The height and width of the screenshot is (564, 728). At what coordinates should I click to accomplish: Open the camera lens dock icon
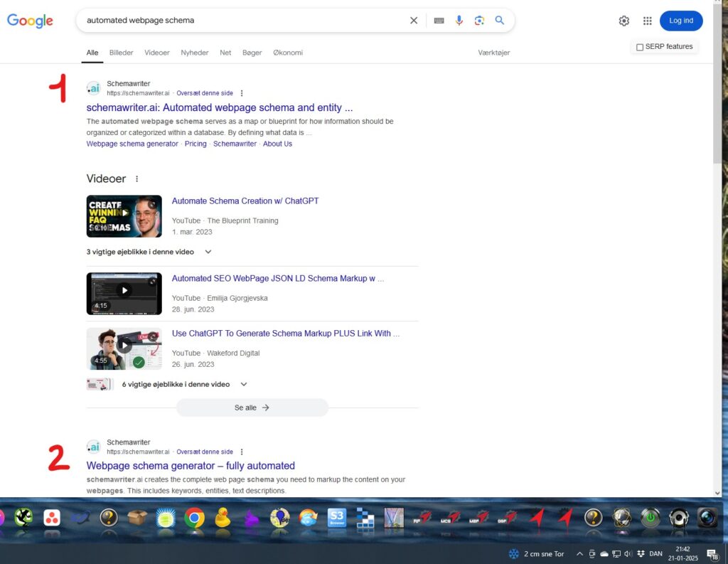707,518
